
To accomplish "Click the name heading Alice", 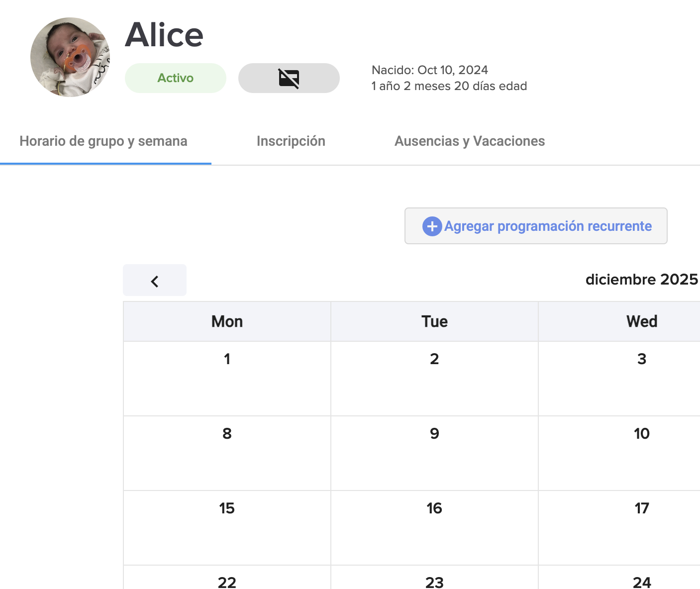I will [164, 35].
